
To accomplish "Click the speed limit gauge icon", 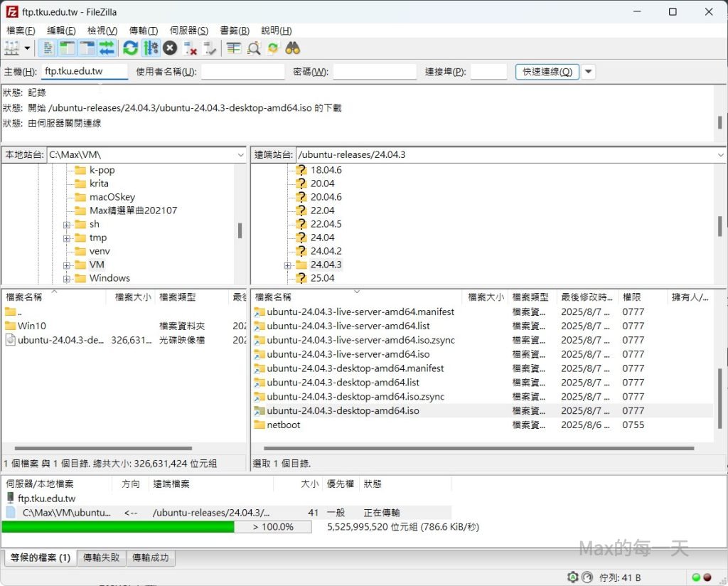I will pyautogui.click(x=587, y=577).
